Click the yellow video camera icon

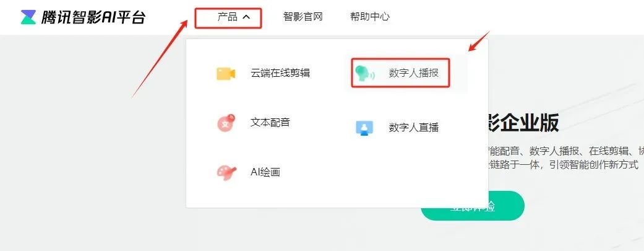click(x=226, y=74)
